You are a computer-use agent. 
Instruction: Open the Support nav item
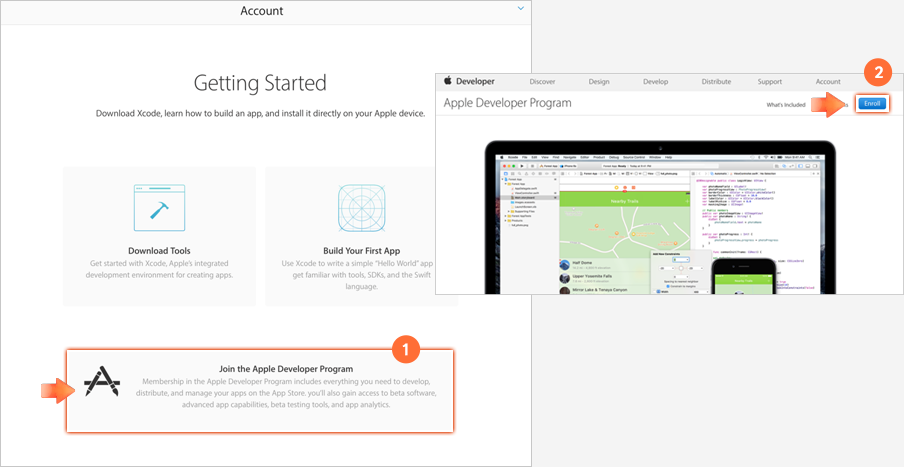[x=770, y=82]
